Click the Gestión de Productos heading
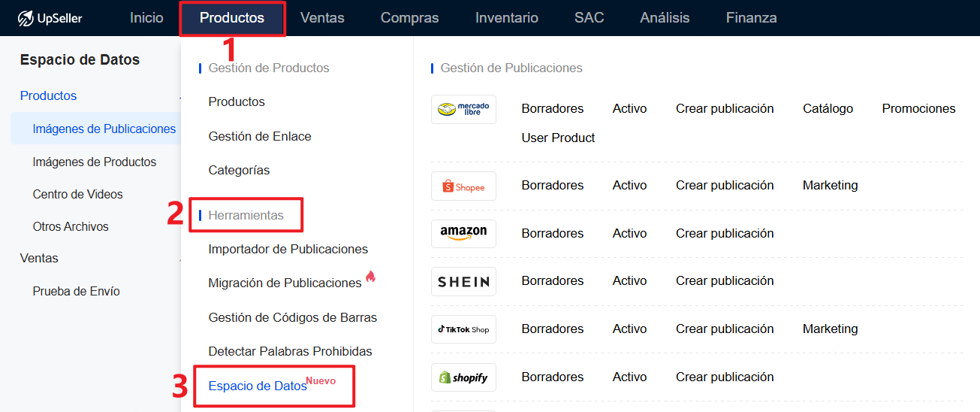This screenshot has height=412, width=980. point(269,68)
